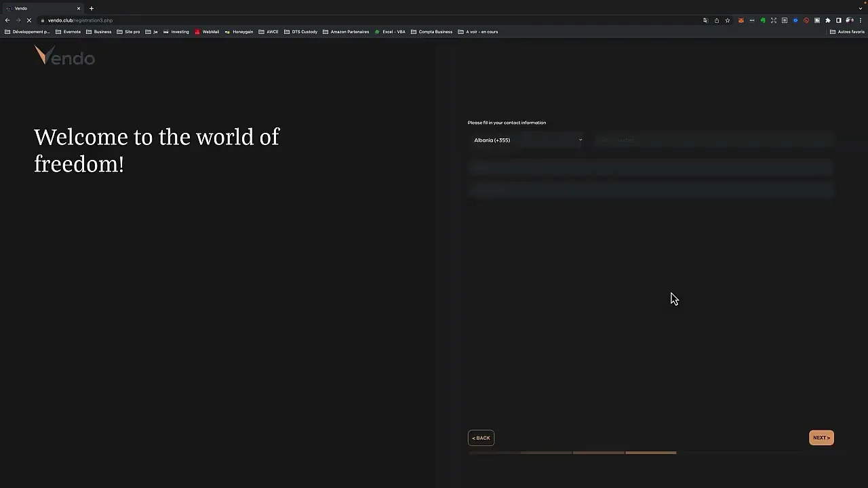The width and height of the screenshot is (868, 488).
Task: Click the phone number input field
Action: 713,140
